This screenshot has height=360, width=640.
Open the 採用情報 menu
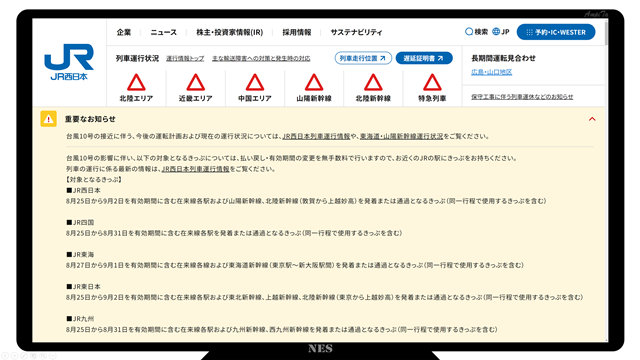tap(297, 32)
